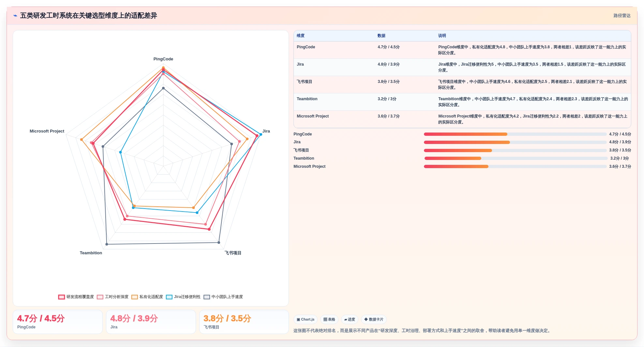
Task: Click the lightning icon beside the page title
Action: tap(15, 16)
